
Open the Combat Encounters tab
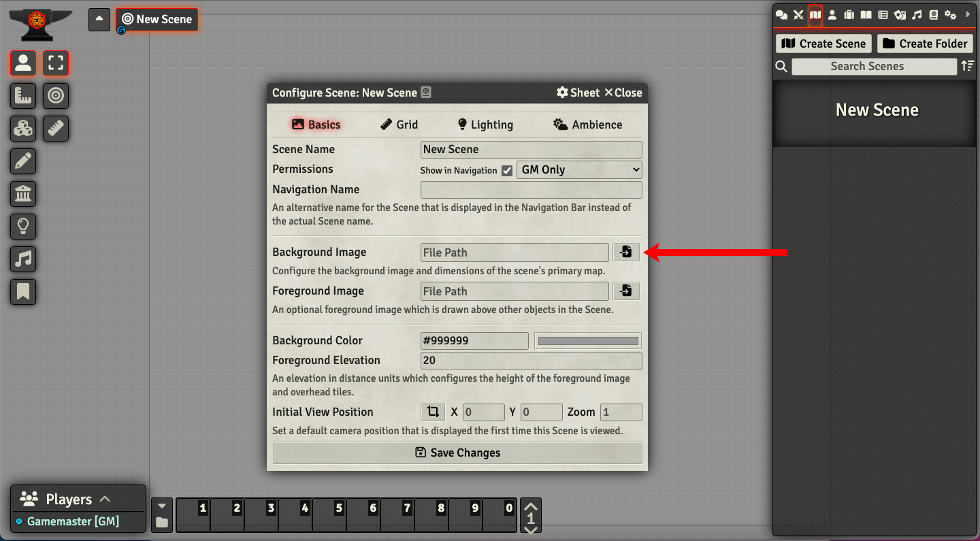click(798, 14)
